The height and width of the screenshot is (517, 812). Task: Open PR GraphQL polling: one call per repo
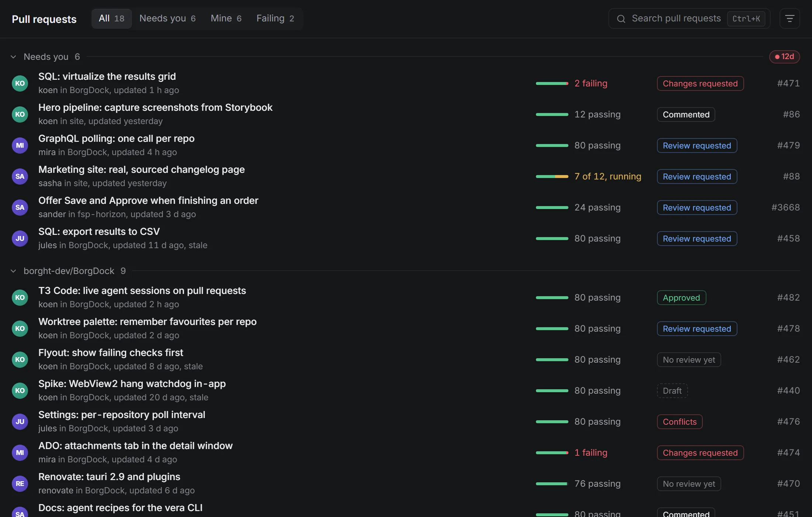click(x=116, y=138)
